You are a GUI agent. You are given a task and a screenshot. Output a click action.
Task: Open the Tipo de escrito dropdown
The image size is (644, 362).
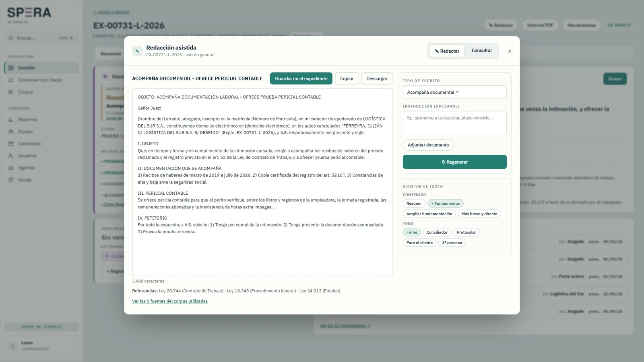click(454, 92)
